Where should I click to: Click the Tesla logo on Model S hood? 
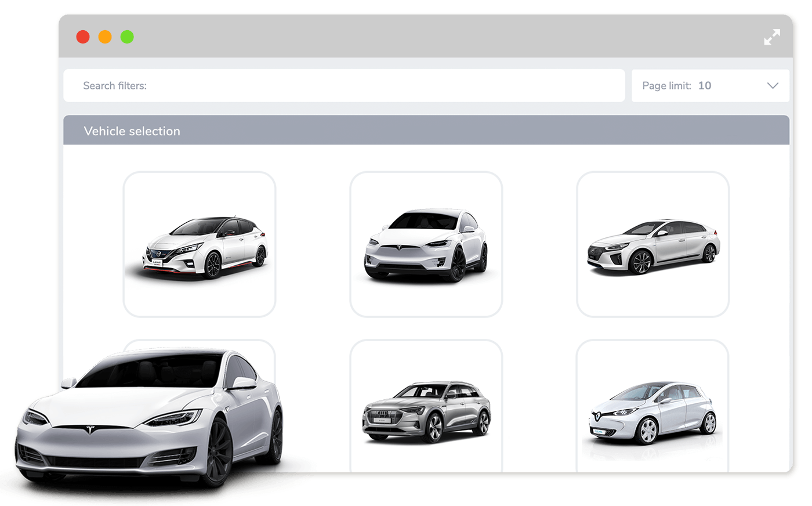click(x=89, y=430)
